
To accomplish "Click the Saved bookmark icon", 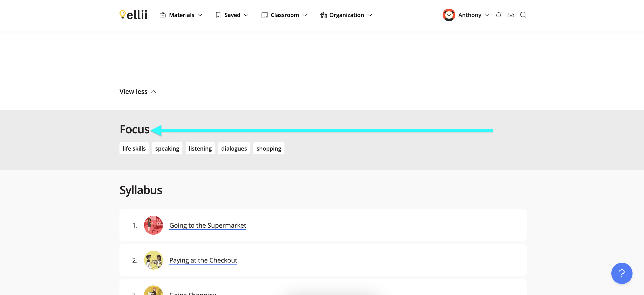I will [218, 15].
